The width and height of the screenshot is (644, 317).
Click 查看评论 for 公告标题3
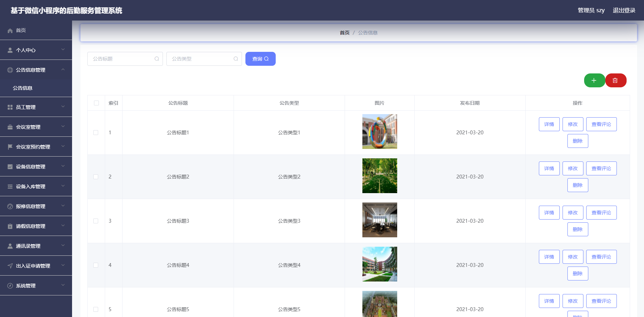coord(602,213)
